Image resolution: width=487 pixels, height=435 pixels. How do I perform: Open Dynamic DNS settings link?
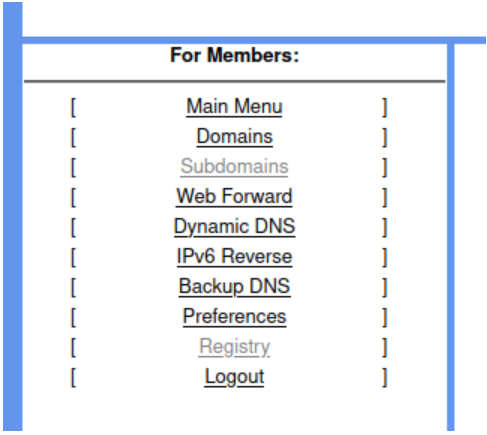(x=234, y=227)
